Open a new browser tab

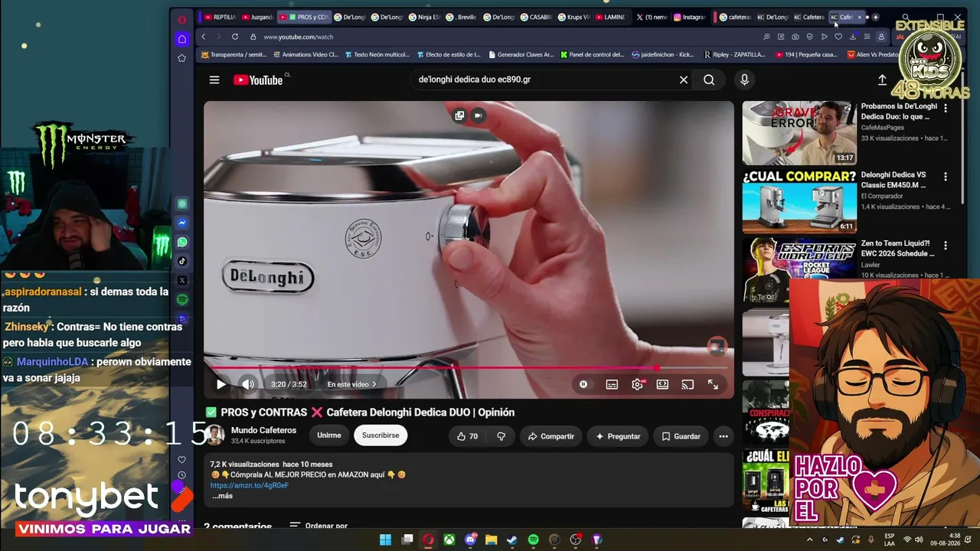coord(875,17)
